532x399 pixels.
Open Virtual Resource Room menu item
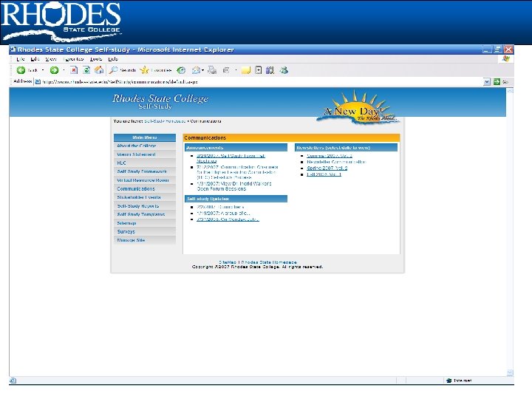coord(145,180)
